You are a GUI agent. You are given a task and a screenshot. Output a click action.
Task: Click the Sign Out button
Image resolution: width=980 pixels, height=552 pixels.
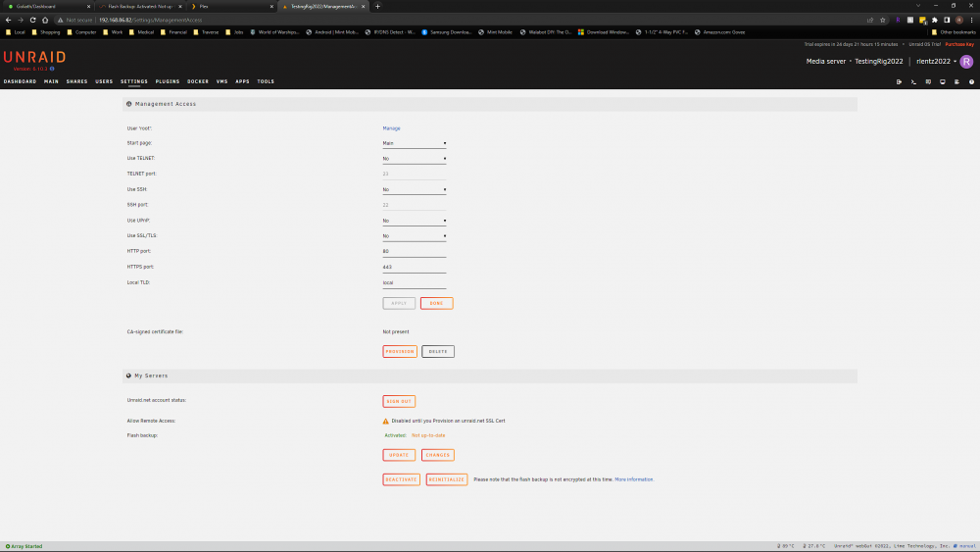(x=399, y=401)
